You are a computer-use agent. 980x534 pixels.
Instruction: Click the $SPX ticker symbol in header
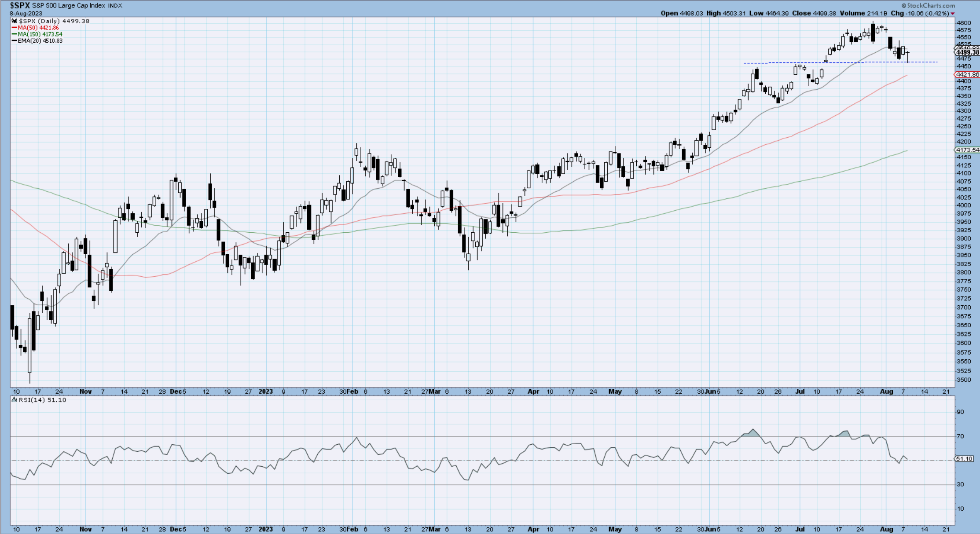coord(20,6)
